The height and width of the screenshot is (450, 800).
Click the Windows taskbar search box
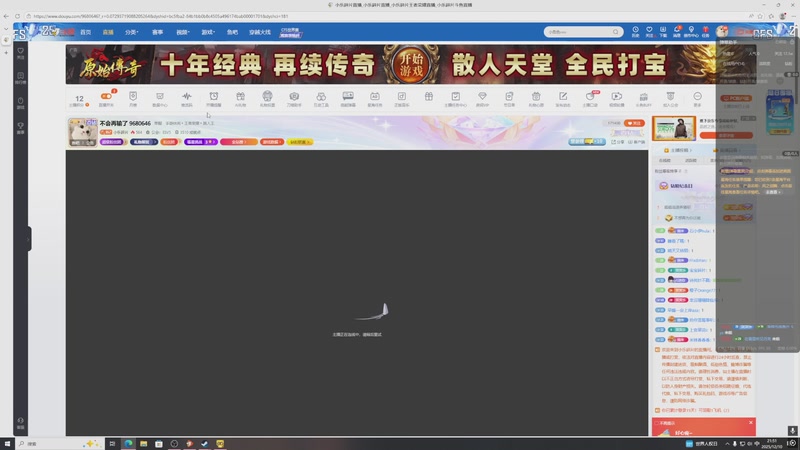[x=59, y=443]
